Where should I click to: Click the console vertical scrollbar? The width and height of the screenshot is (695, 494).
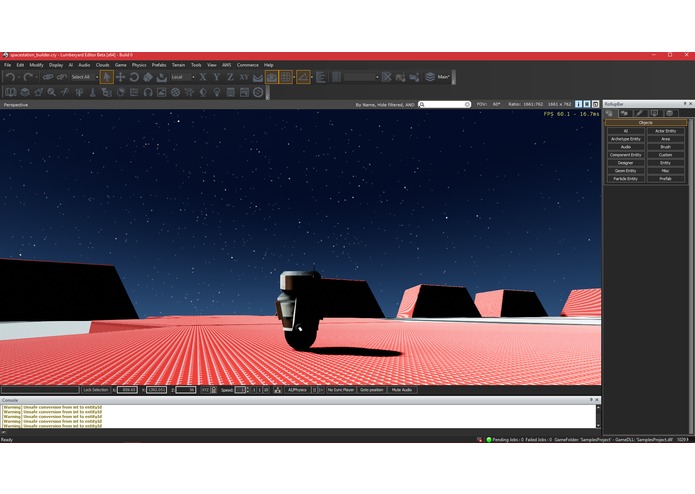click(598, 416)
